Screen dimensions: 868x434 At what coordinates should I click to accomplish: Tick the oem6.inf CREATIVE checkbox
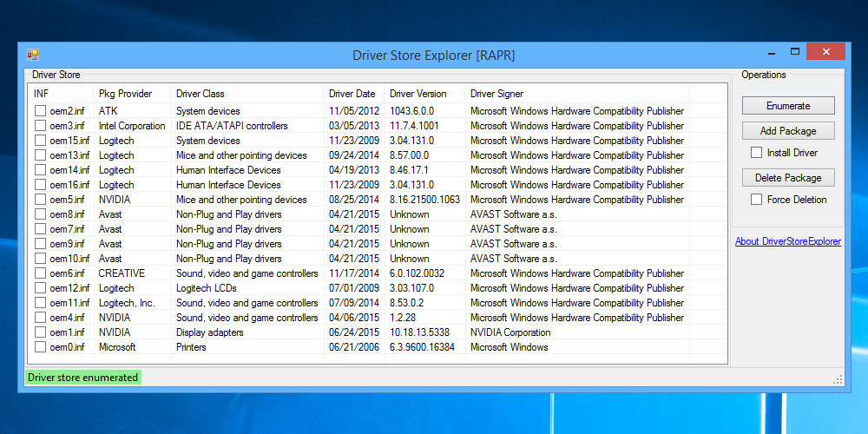point(41,273)
